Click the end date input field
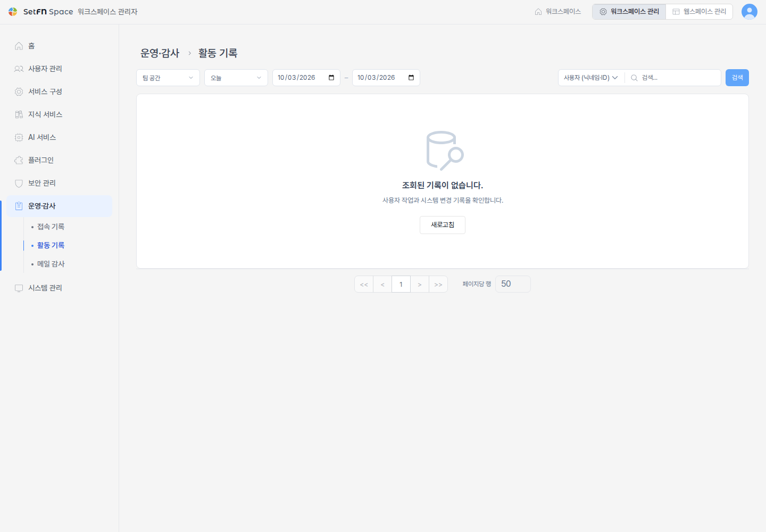Screen dimensions: 766x532 point(386,78)
